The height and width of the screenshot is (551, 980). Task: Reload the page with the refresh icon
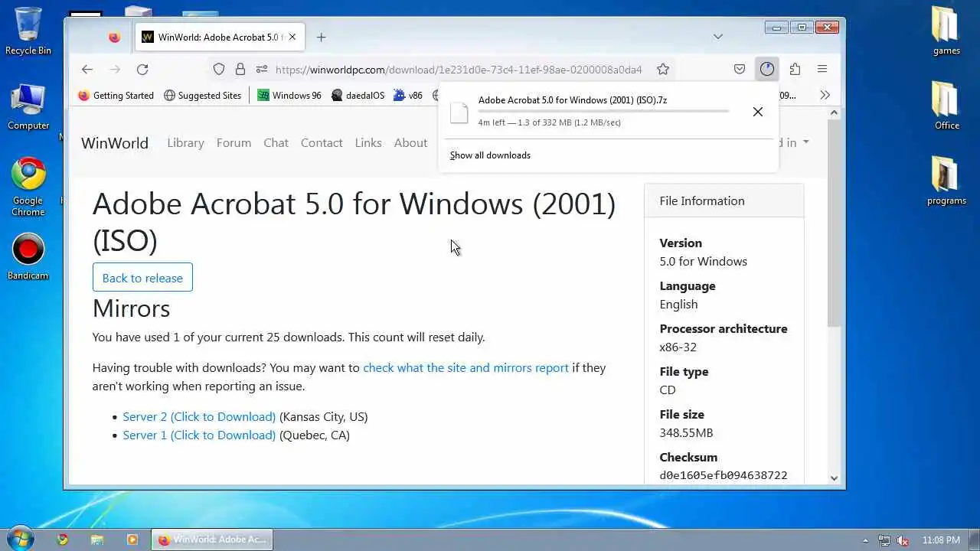pos(142,69)
